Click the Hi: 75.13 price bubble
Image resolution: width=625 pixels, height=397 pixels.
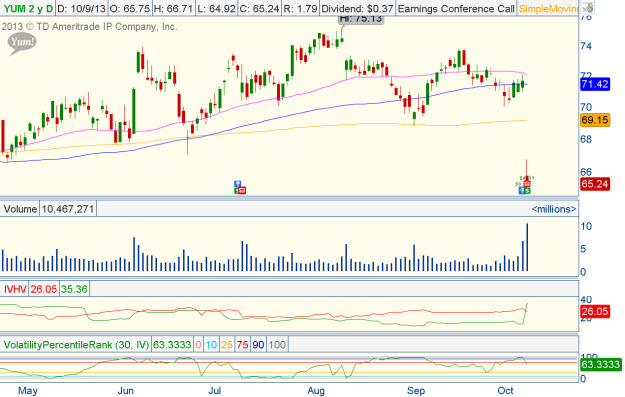[x=361, y=20]
